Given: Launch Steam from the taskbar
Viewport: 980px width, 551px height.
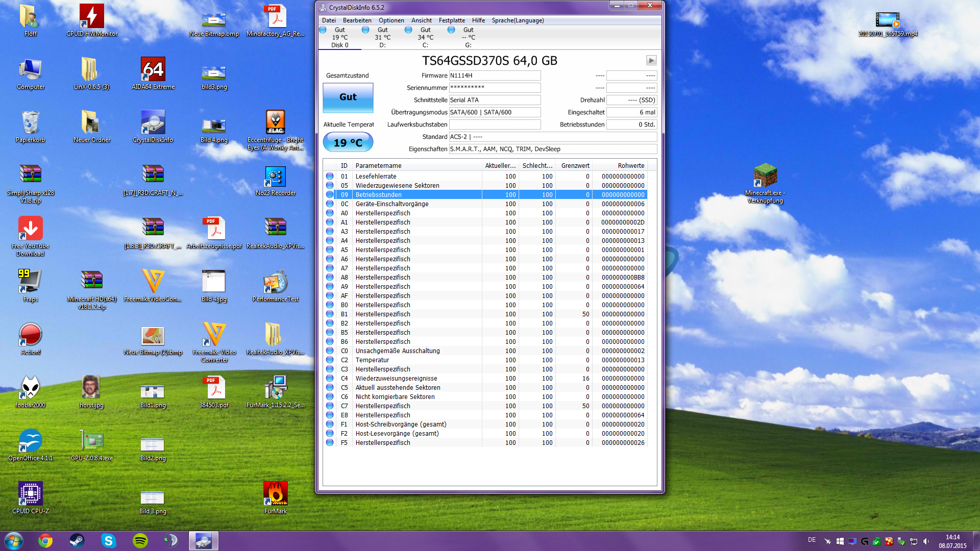Looking at the screenshot, I should point(77,541).
